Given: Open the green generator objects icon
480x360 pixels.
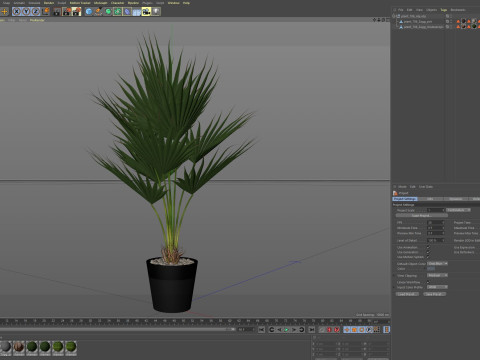Looking at the screenshot, I should tap(108, 12).
